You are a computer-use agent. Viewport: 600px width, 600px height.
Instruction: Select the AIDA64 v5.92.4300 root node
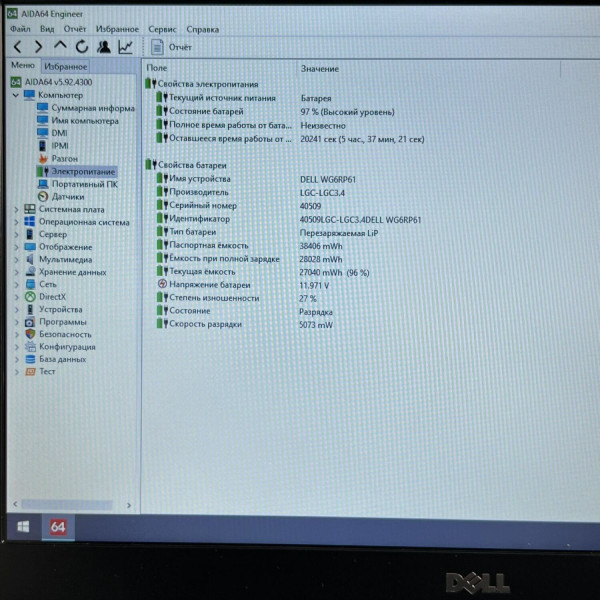(51, 82)
